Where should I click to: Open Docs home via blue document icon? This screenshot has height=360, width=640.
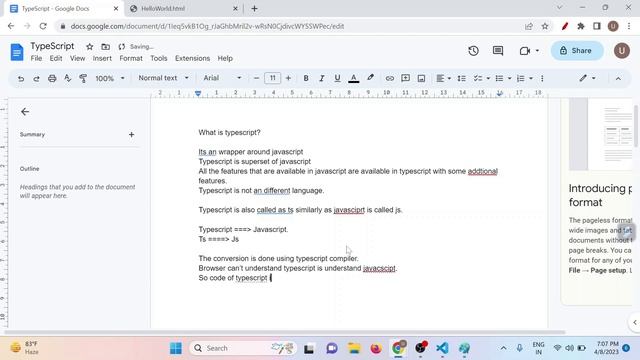pos(17,52)
